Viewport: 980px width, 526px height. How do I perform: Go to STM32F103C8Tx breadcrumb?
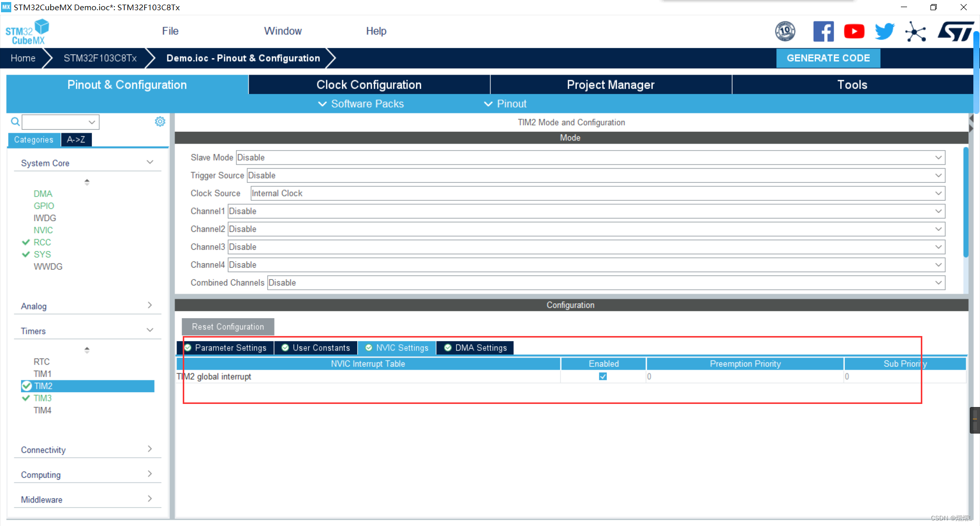(x=100, y=58)
